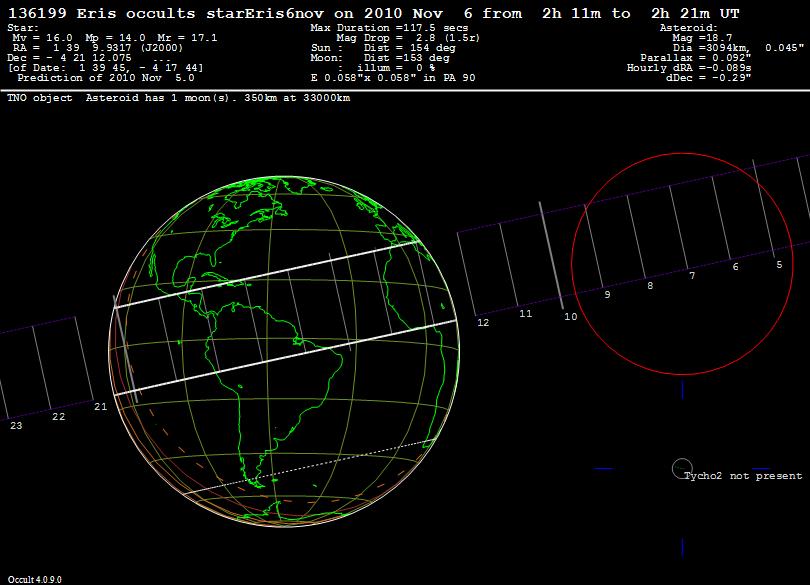810x585 pixels.
Task: Click the '[of Date: 1 39 45, - 4 17 44]' text
Action: 105,68
